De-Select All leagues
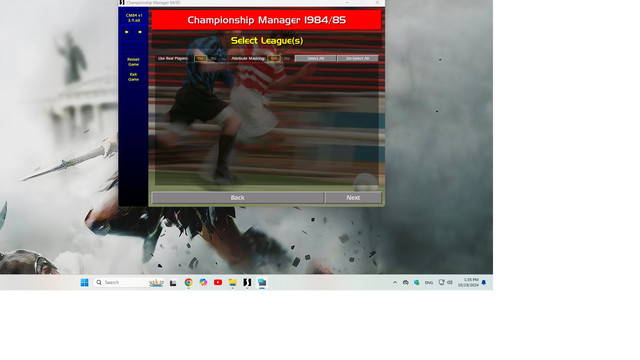 pyautogui.click(x=358, y=58)
